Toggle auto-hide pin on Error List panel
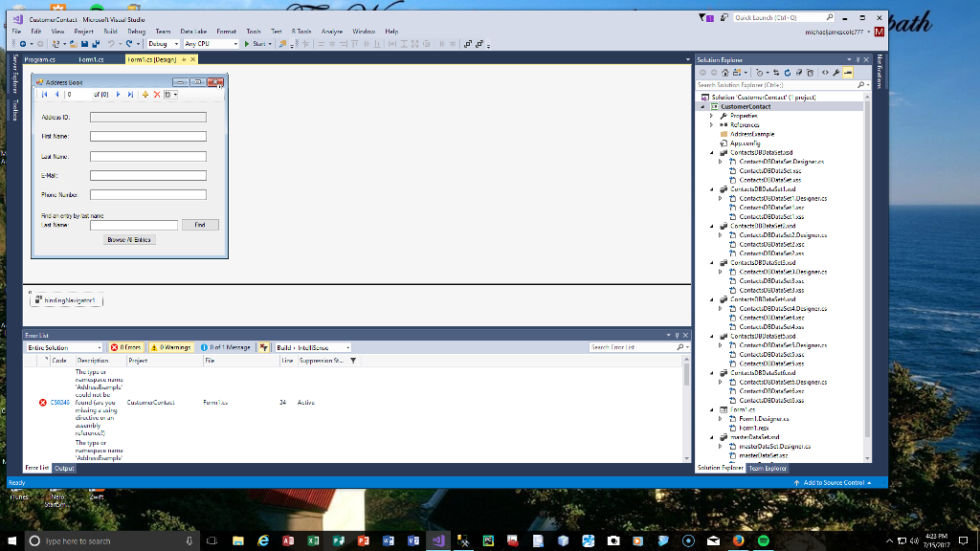The width and height of the screenshot is (980, 551). click(x=677, y=336)
